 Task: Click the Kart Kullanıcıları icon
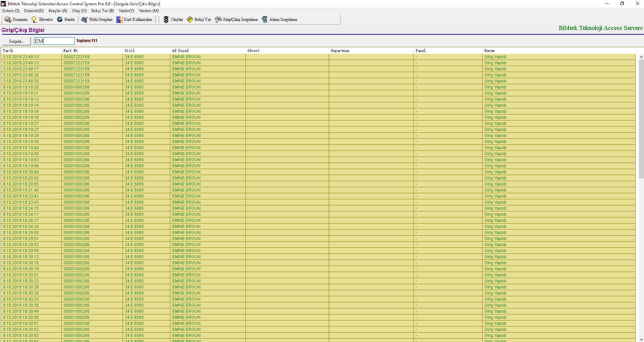pos(119,20)
